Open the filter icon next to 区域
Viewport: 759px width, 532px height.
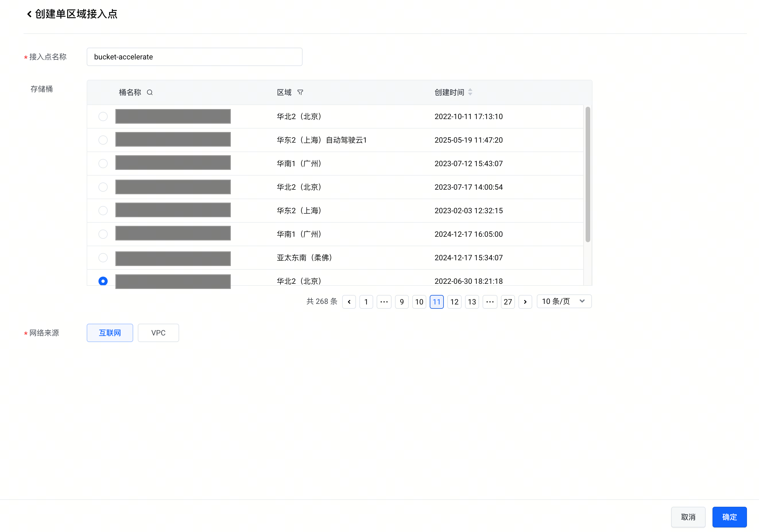click(x=300, y=92)
